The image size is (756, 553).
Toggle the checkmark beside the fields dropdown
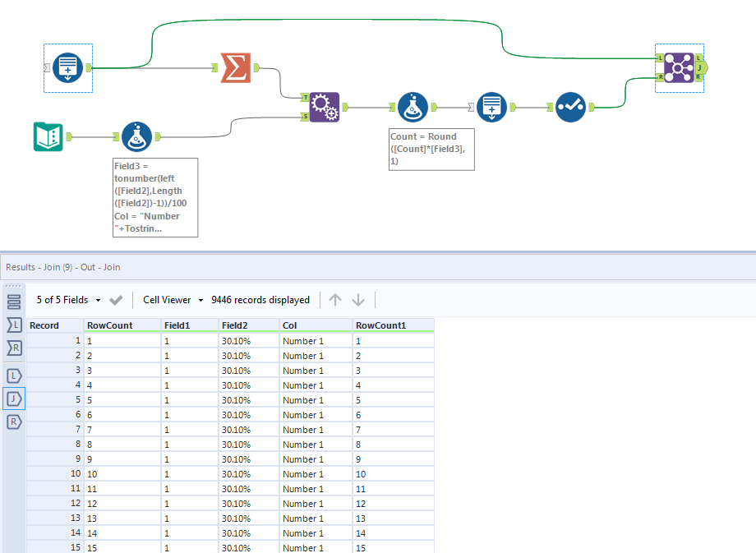[117, 300]
